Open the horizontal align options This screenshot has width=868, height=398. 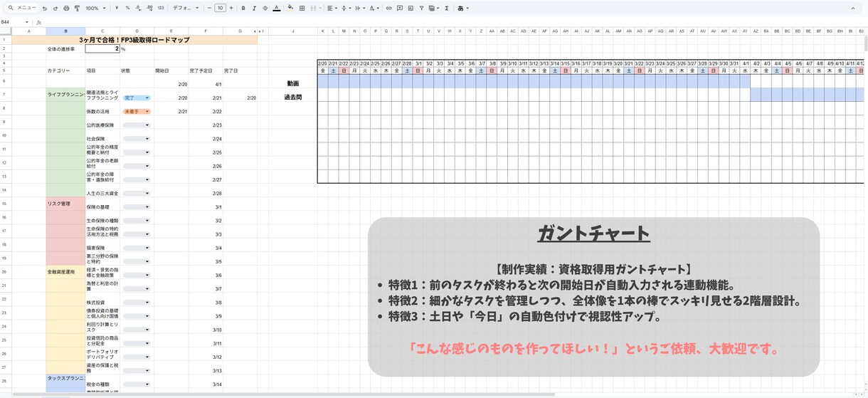331,8
